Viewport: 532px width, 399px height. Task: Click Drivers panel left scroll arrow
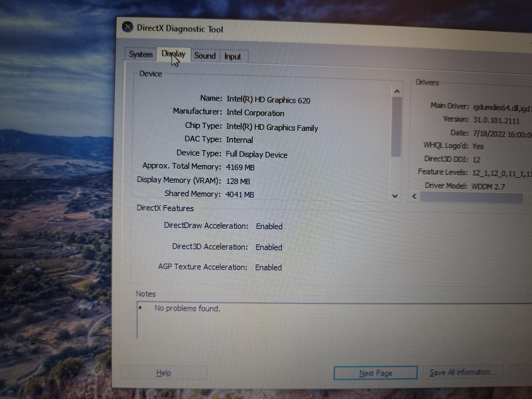coord(414,196)
